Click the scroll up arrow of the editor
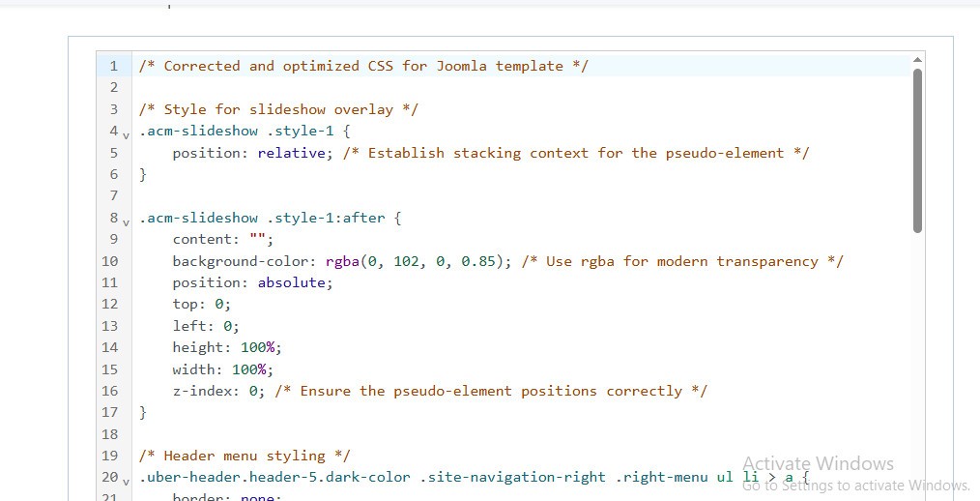The width and height of the screenshot is (980, 501). (917, 60)
